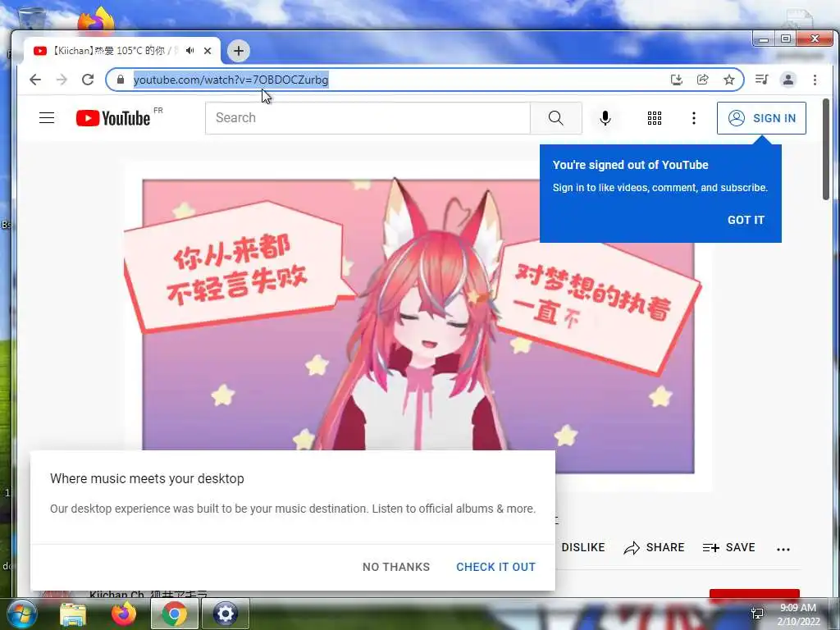840x630 pixels.
Task: Close the Kiichan YouTube tab
Action: [x=208, y=51]
